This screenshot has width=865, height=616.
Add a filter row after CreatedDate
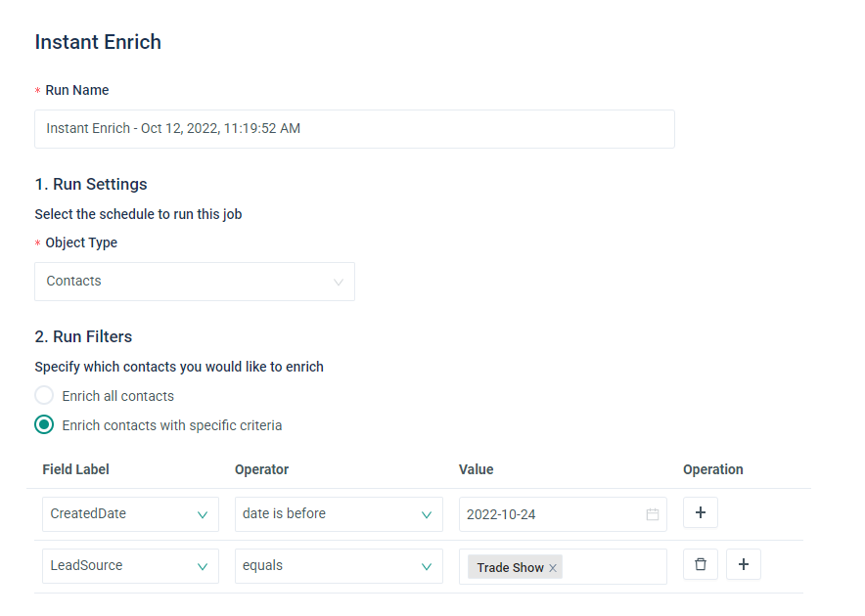coord(701,513)
